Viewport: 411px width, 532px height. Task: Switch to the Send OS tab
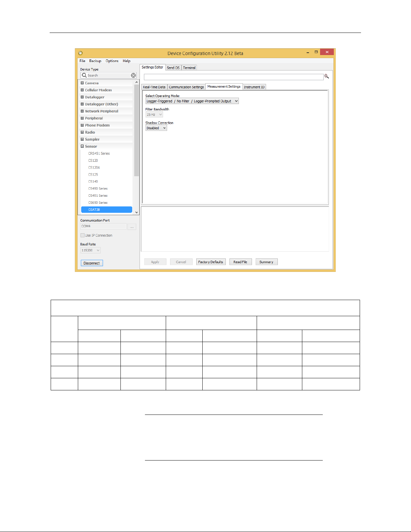coord(173,67)
